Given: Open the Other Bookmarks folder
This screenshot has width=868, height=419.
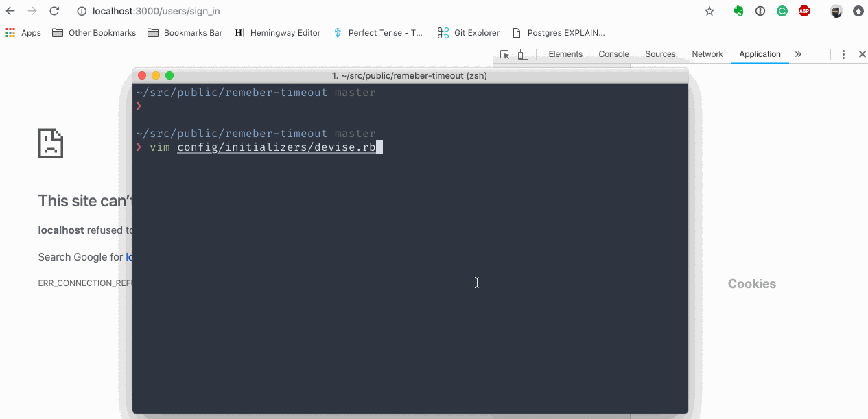Looking at the screenshot, I should point(94,32).
